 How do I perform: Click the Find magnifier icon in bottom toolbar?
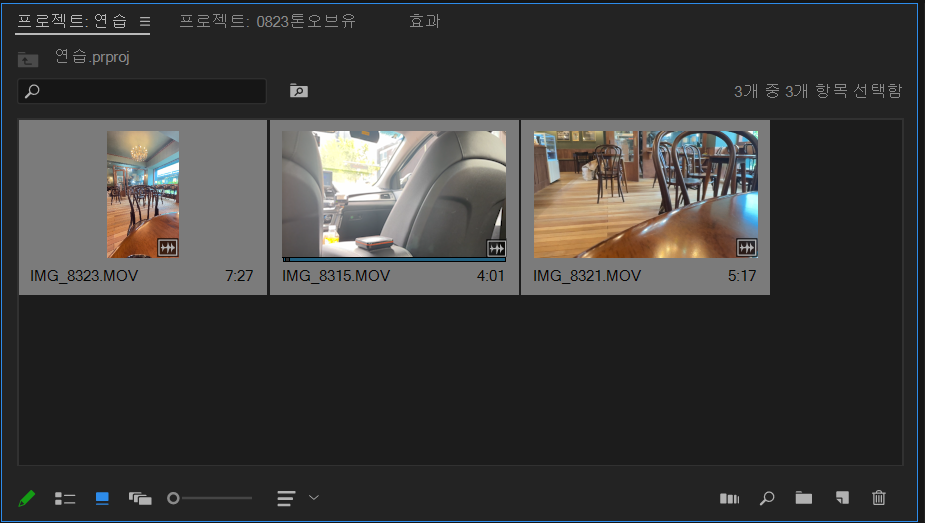(767, 498)
